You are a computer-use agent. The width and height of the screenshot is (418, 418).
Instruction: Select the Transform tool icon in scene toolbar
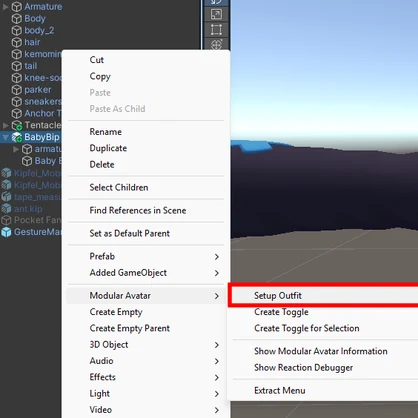216,44
